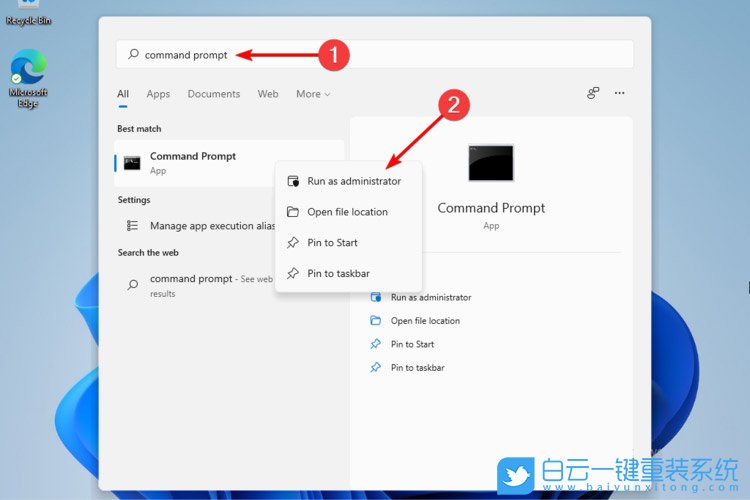Open Microsoft Edge desktop icon
This screenshot has width=750, height=500.
pos(28,78)
